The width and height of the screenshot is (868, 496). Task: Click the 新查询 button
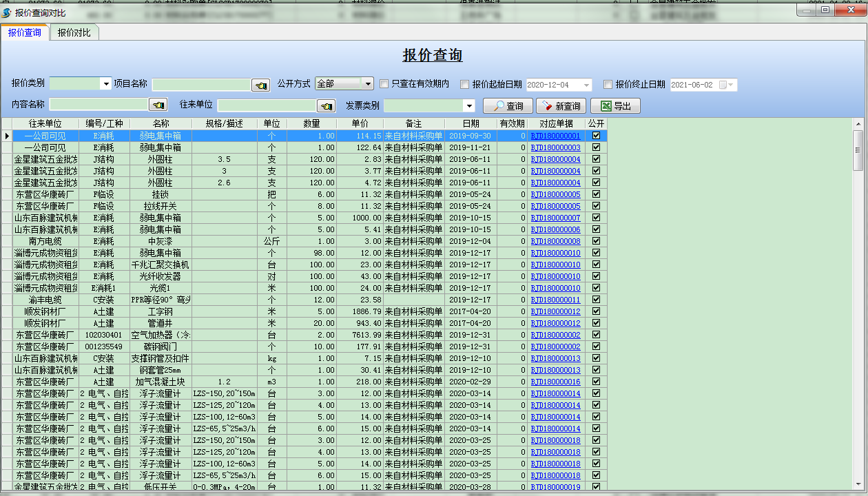coord(560,105)
